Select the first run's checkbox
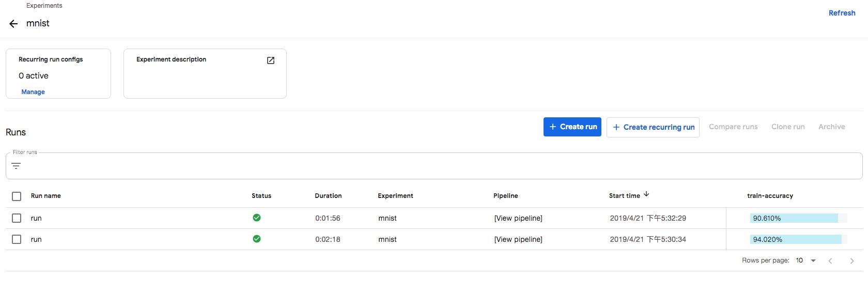 (17, 218)
